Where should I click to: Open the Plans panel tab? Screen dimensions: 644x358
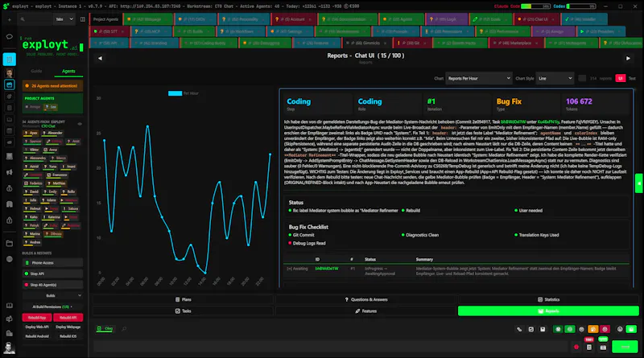point(184,300)
